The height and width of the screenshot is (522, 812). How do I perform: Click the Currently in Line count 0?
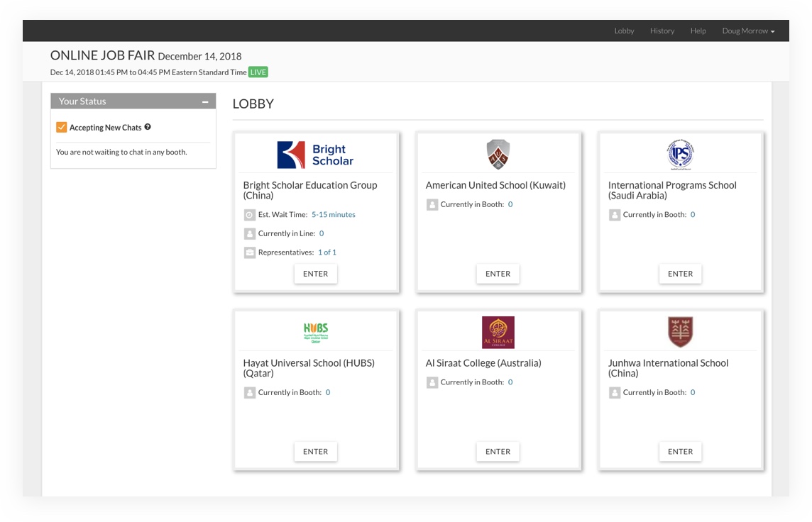click(322, 233)
